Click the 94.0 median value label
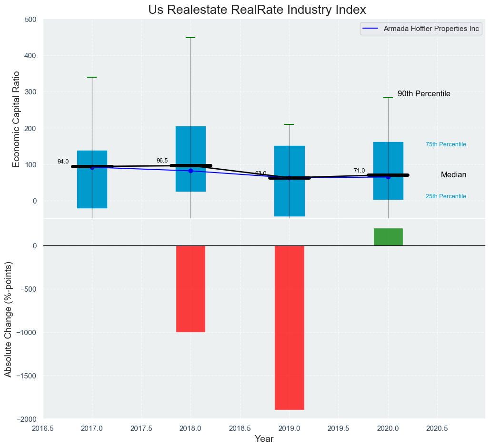The image size is (490, 448). 63,162
